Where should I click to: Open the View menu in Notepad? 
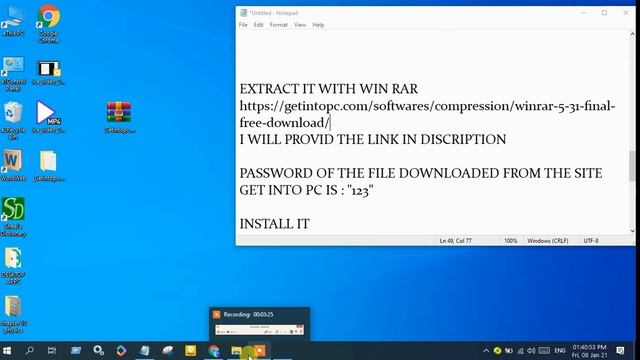click(x=300, y=25)
